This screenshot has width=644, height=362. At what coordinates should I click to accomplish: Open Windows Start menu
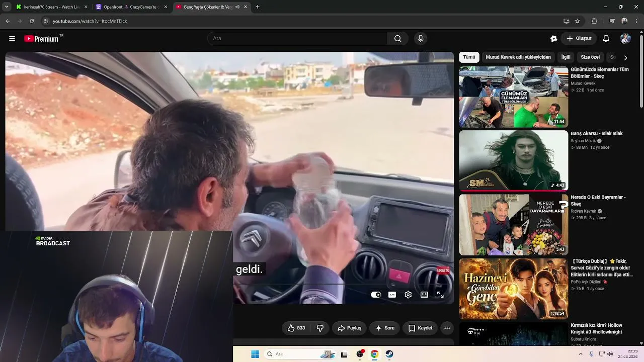(255, 354)
